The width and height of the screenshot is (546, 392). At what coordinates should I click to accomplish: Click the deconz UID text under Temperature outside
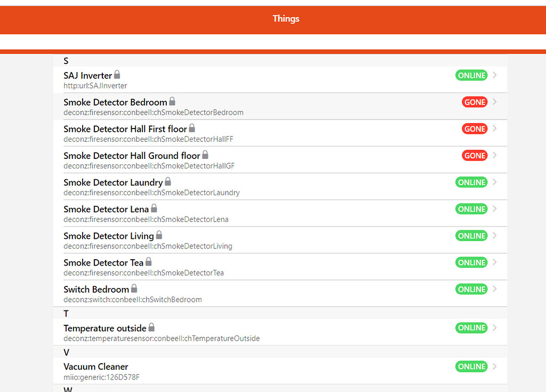[162, 338]
